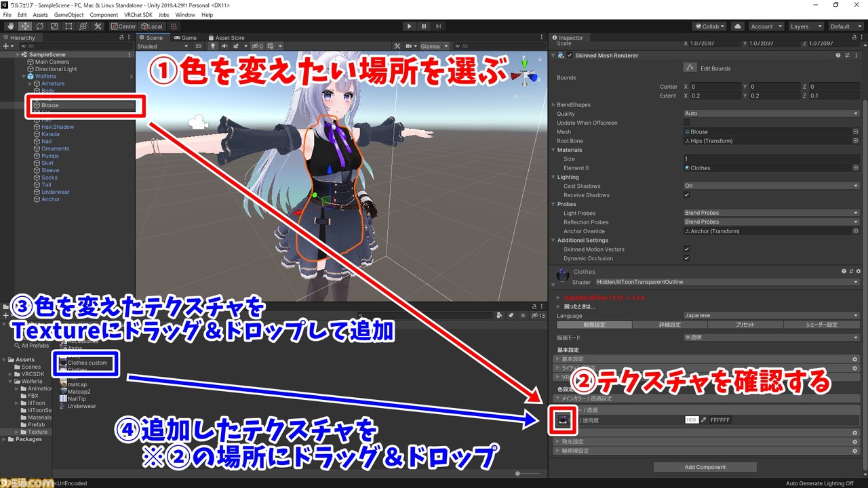
Task: Open the VRChat SDK menu
Action: click(x=138, y=14)
